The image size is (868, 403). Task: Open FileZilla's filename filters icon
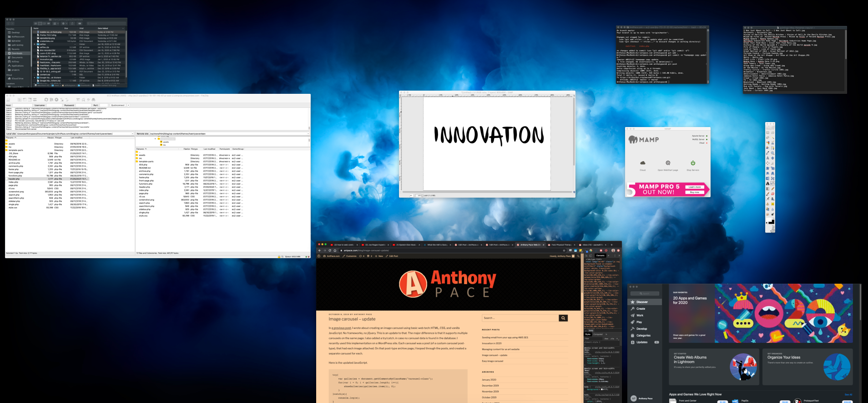point(78,100)
